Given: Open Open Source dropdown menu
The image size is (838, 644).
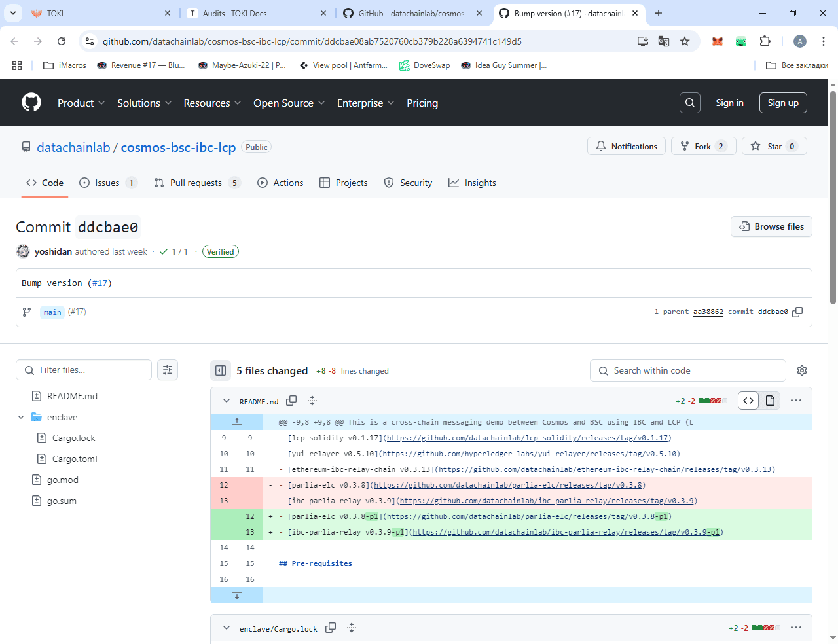Looking at the screenshot, I should pyautogui.click(x=289, y=103).
